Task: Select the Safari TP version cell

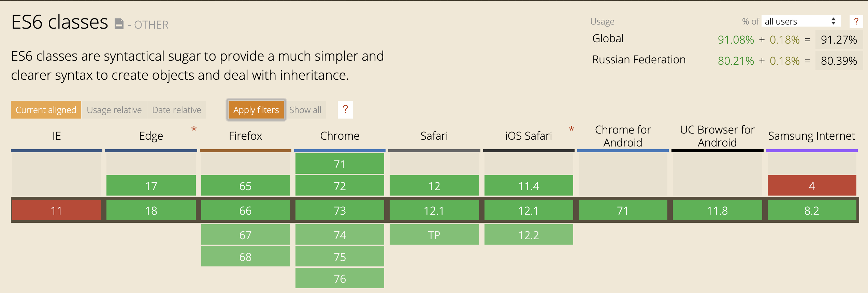Action: click(434, 235)
